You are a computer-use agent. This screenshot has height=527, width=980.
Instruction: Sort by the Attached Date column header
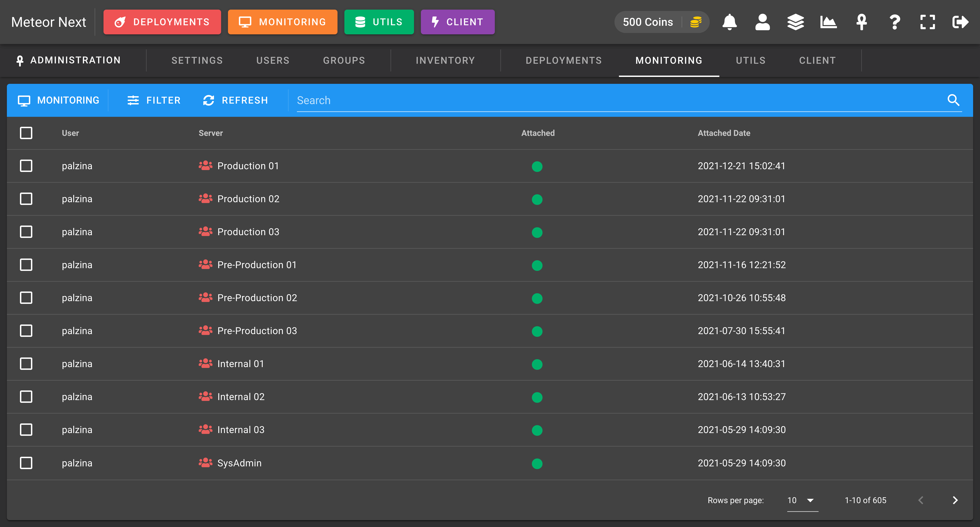pos(724,133)
